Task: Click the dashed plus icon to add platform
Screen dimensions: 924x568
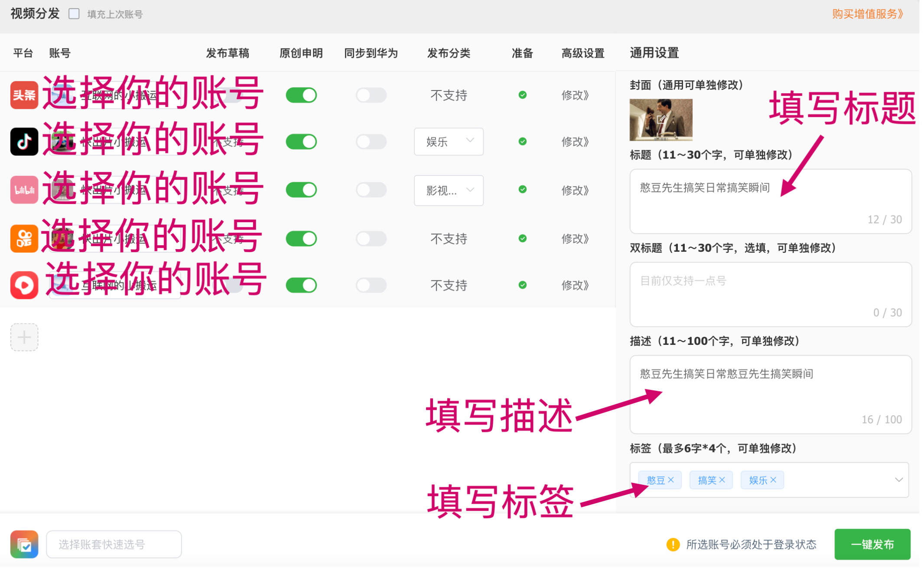Action: click(24, 337)
